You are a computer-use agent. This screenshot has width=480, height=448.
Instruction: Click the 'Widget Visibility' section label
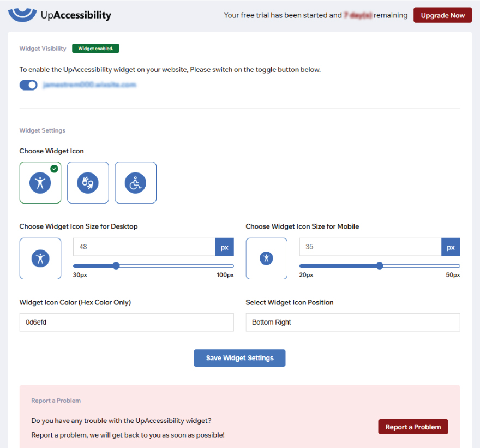coord(43,49)
